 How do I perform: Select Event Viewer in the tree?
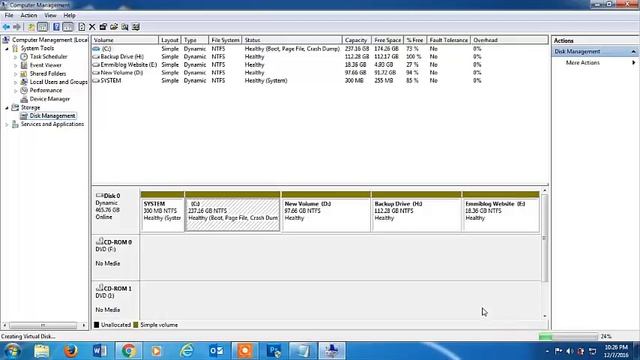pyautogui.click(x=46, y=65)
